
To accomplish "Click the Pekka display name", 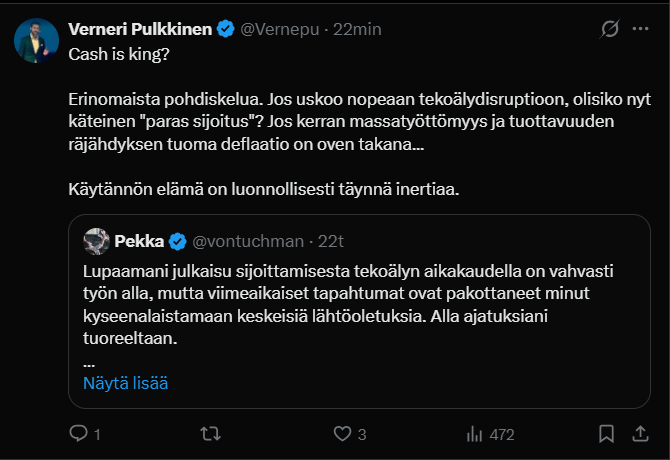I will click(140, 241).
